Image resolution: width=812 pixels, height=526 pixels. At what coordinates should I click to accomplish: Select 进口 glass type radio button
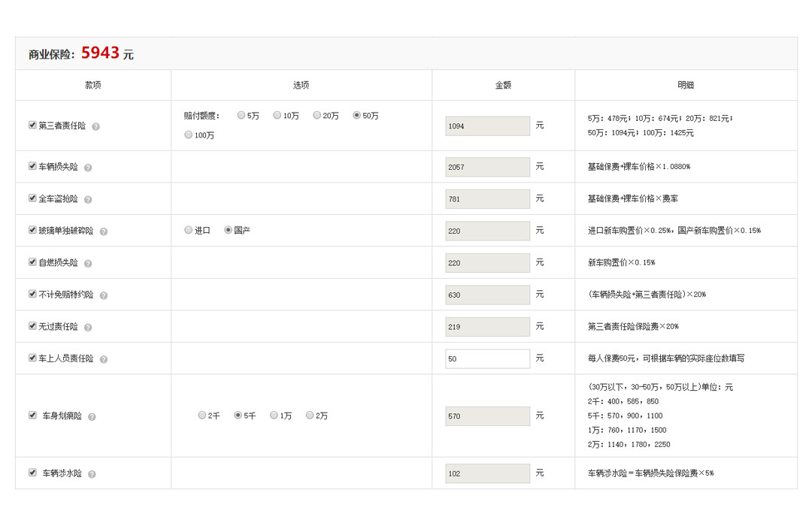[x=189, y=230]
